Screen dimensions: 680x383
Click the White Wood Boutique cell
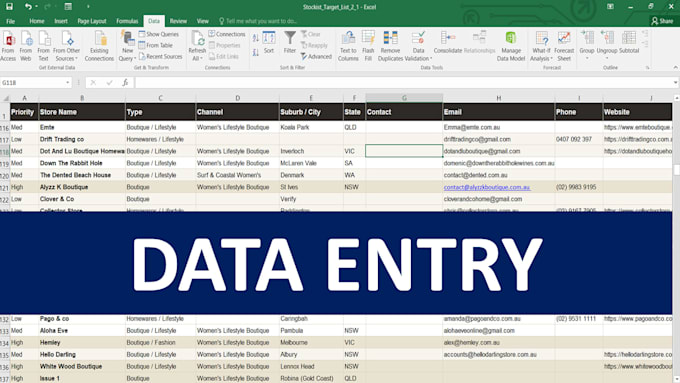(x=82, y=367)
